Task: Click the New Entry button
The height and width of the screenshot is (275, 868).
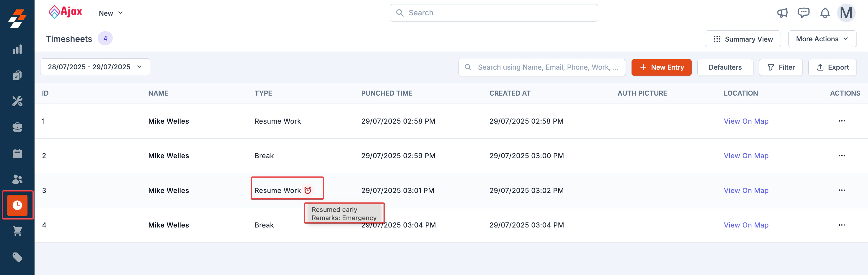Action: click(x=661, y=67)
